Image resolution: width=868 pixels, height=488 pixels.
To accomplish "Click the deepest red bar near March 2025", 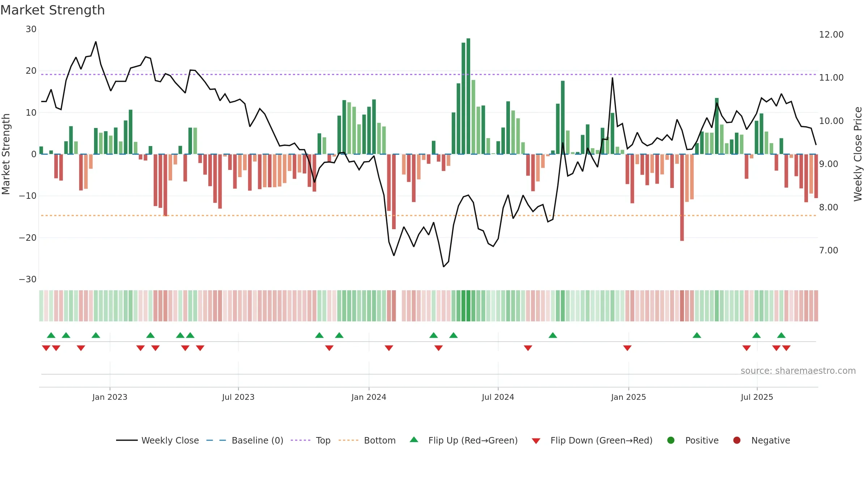I will [682, 197].
